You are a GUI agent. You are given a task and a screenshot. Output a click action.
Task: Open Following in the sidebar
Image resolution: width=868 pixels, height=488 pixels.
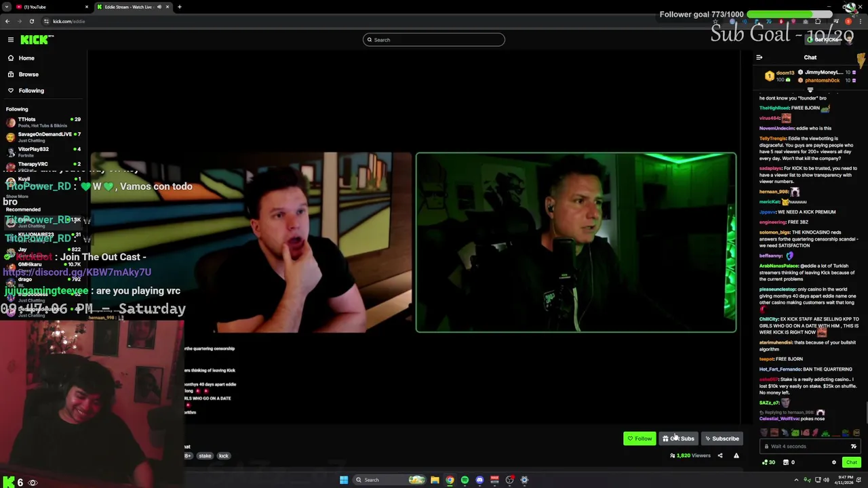pos(31,91)
